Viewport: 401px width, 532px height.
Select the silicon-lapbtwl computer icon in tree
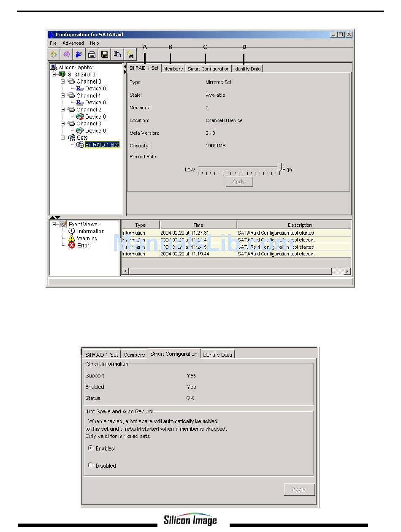pyautogui.click(x=54, y=67)
